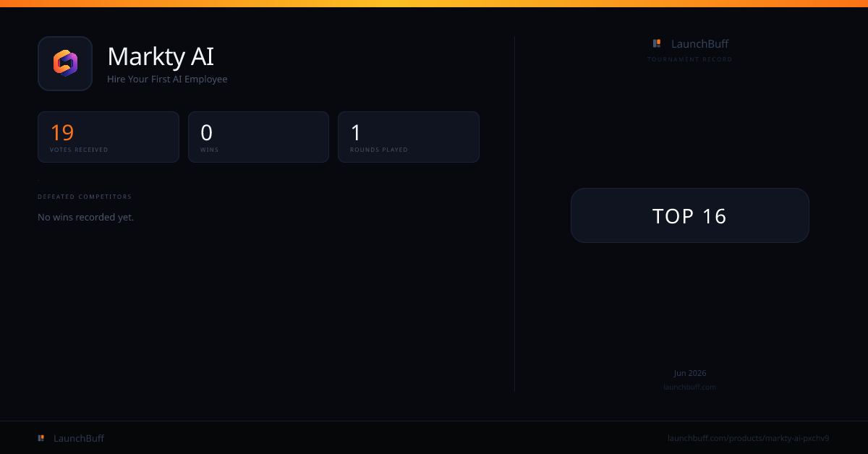Click the TOP 16 badge

690,215
